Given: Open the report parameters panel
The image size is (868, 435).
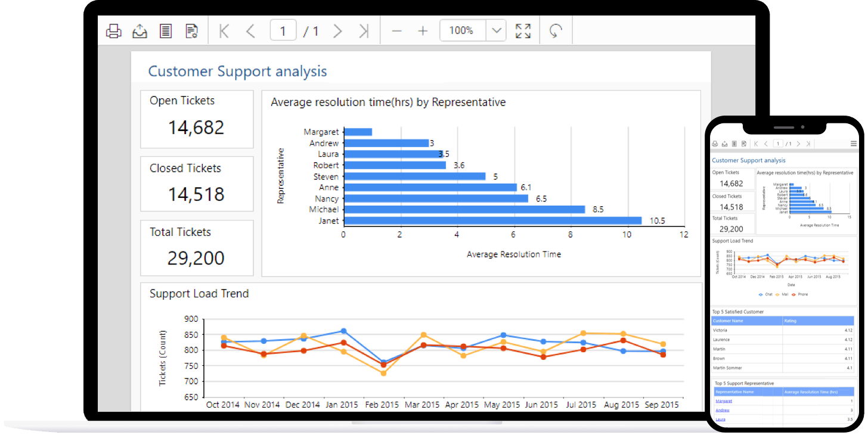Looking at the screenshot, I should tap(165, 30).
